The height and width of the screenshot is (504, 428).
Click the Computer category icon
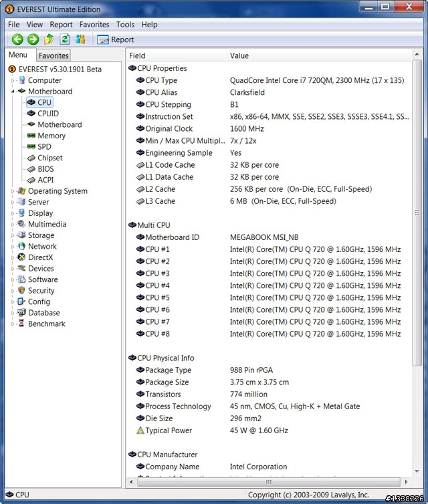21,80
